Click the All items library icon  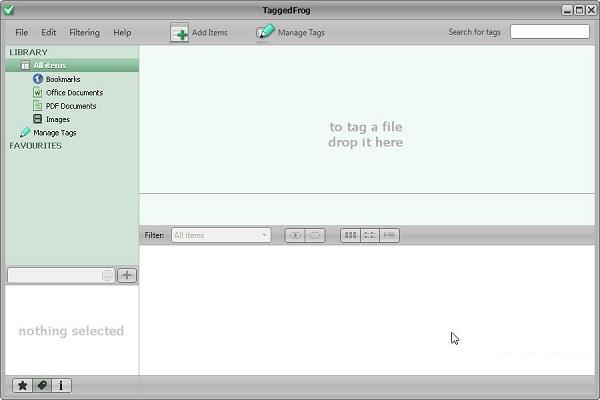point(25,65)
